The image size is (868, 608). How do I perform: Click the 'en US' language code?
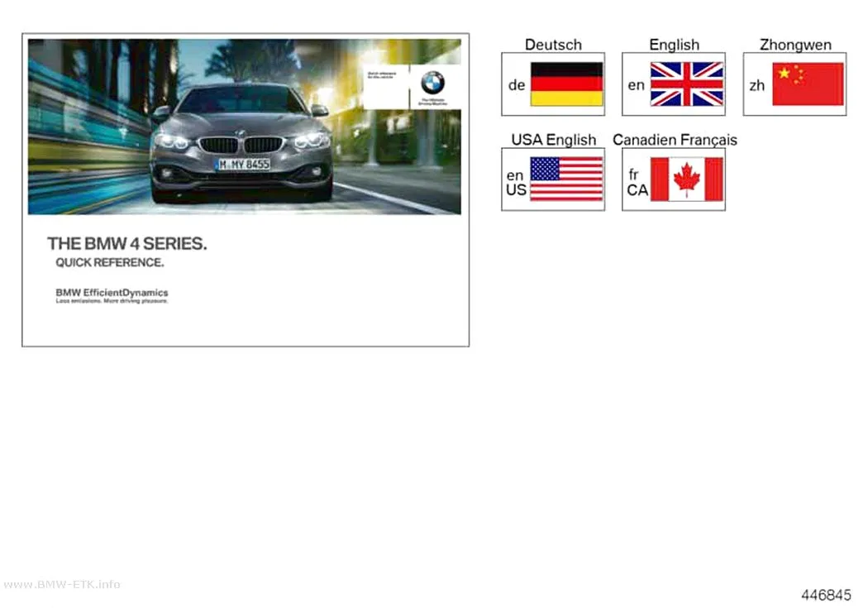pos(516,183)
